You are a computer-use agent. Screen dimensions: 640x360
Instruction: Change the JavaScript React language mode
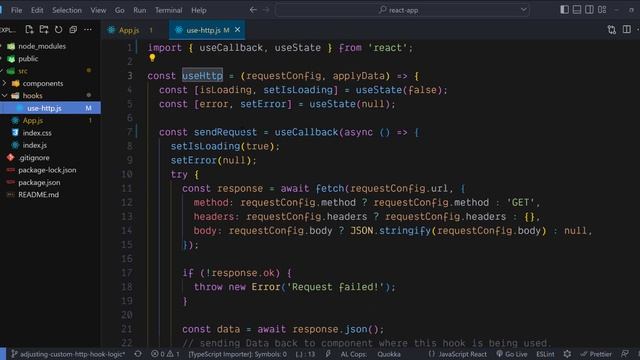462,354
